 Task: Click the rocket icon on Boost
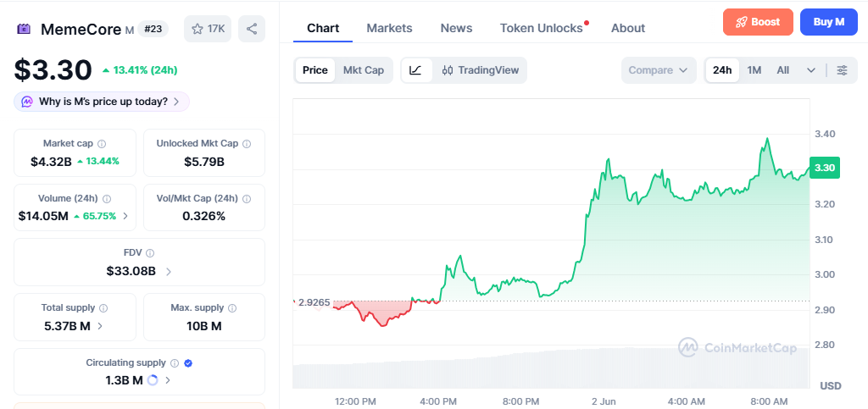click(741, 22)
